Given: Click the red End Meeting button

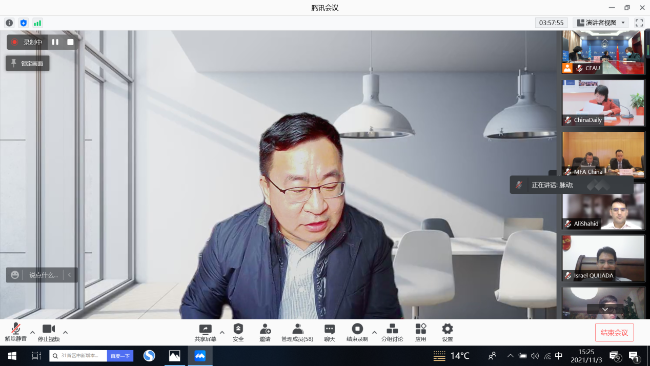Looking at the screenshot, I should [x=614, y=332].
